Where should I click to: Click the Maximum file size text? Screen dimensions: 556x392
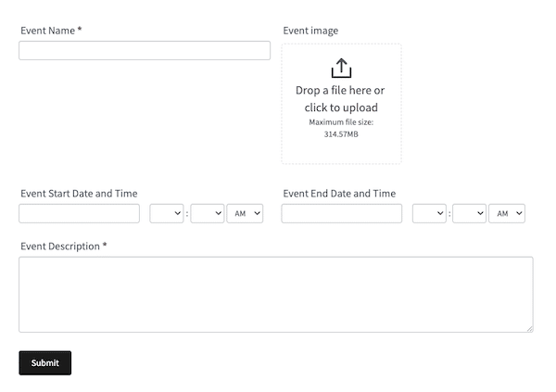coord(341,128)
